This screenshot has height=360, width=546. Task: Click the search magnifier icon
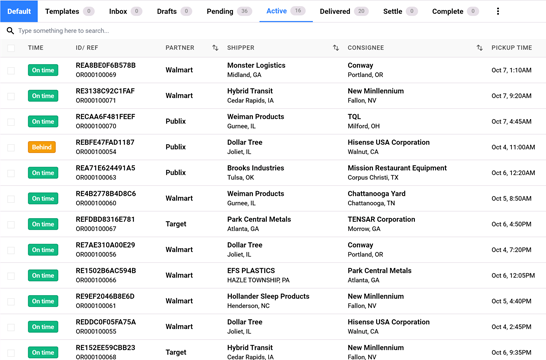(10, 31)
